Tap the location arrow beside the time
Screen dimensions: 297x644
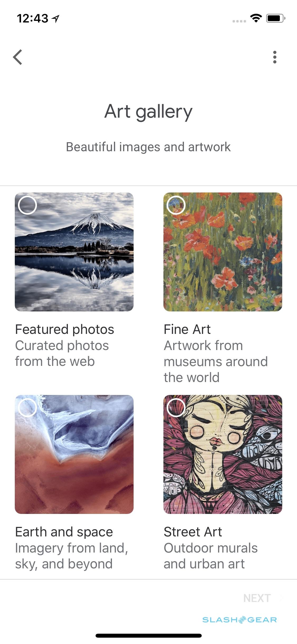click(x=55, y=19)
